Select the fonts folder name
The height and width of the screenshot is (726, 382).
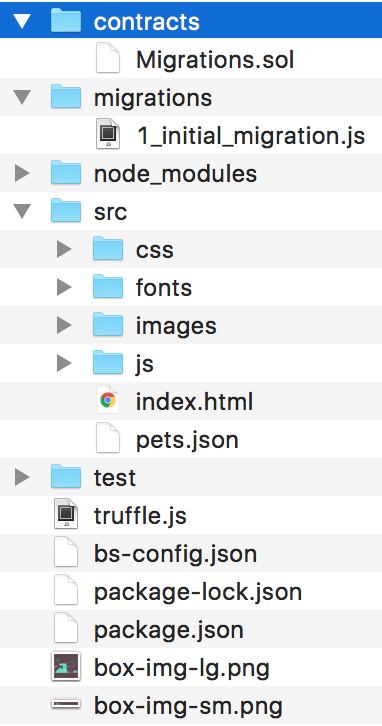163,288
